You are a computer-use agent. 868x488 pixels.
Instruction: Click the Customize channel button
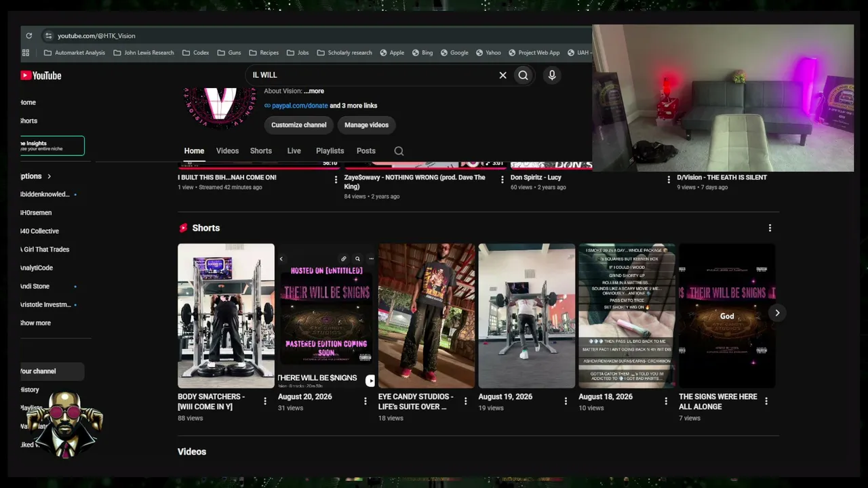299,125
